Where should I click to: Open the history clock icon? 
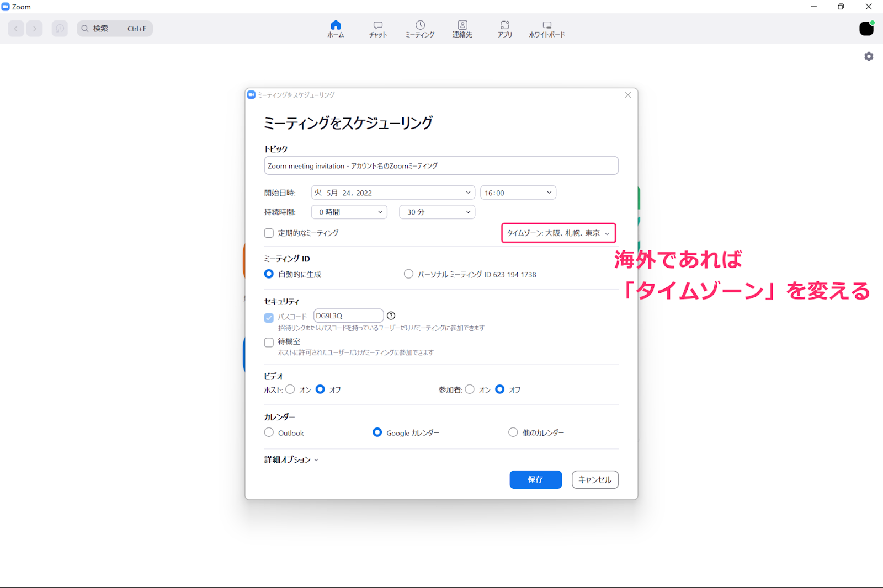point(60,29)
